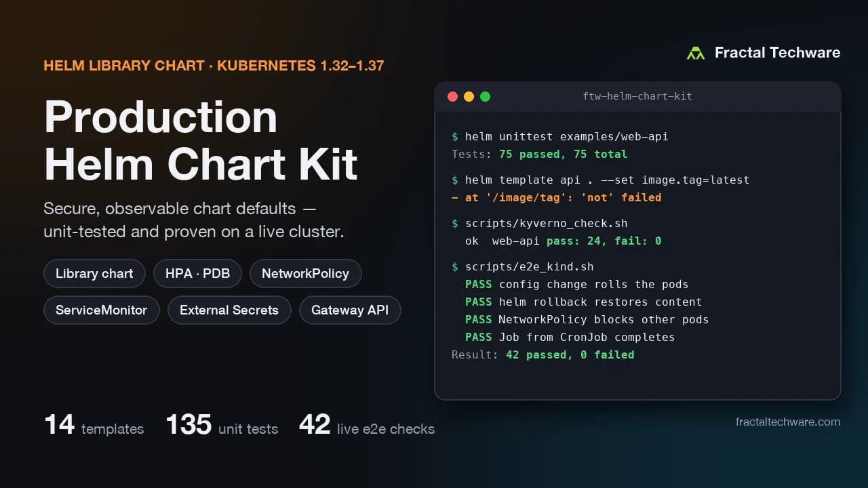This screenshot has height=488, width=868.
Task: Click the yellow minimize dot on terminal
Action: [x=469, y=96]
